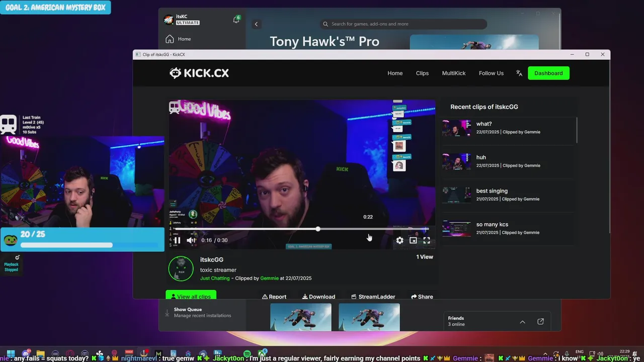
Task: Click the KICK.CX logo
Action: coord(199,73)
